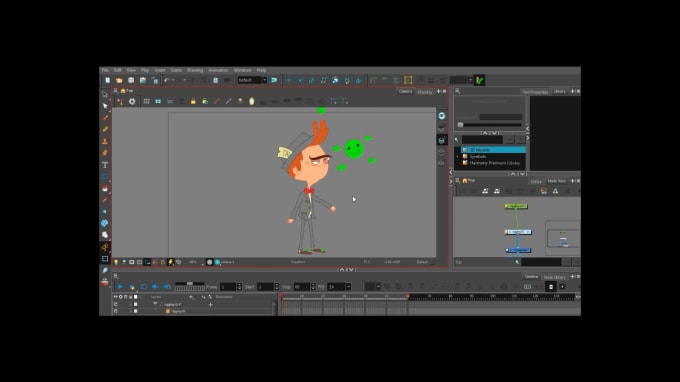This screenshot has width=680, height=382.
Task: Select the arrow Transform tool in sidebar
Action: (105, 106)
